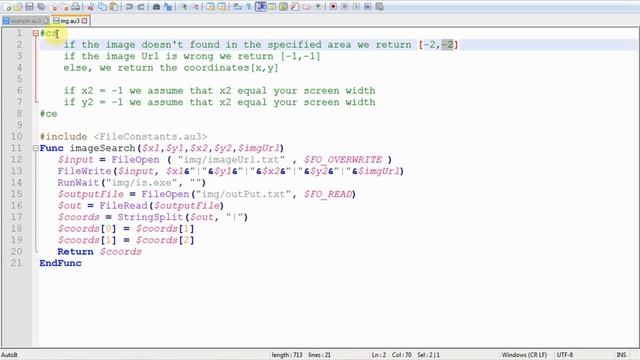Show the Function List panel

[x=295, y=7]
